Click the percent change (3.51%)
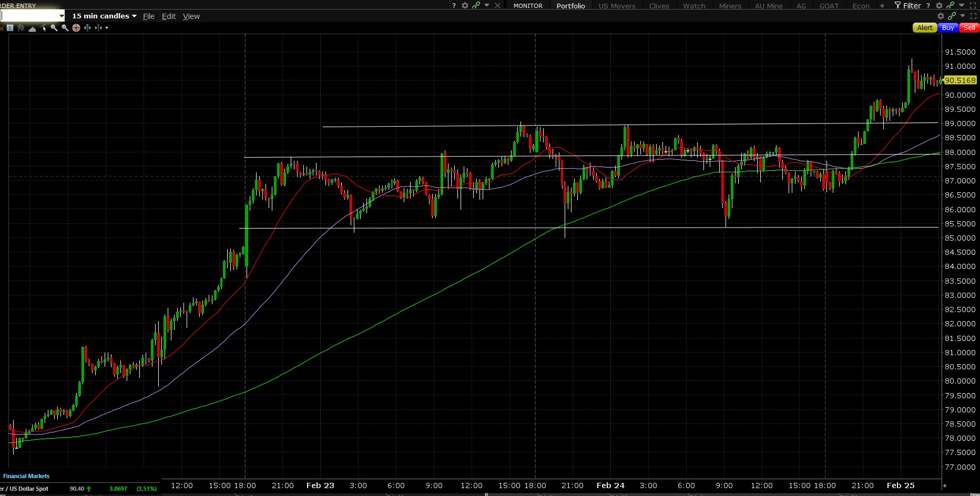Image resolution: width=980 pixels, height=496 pixels. click(x=147, y=489)
